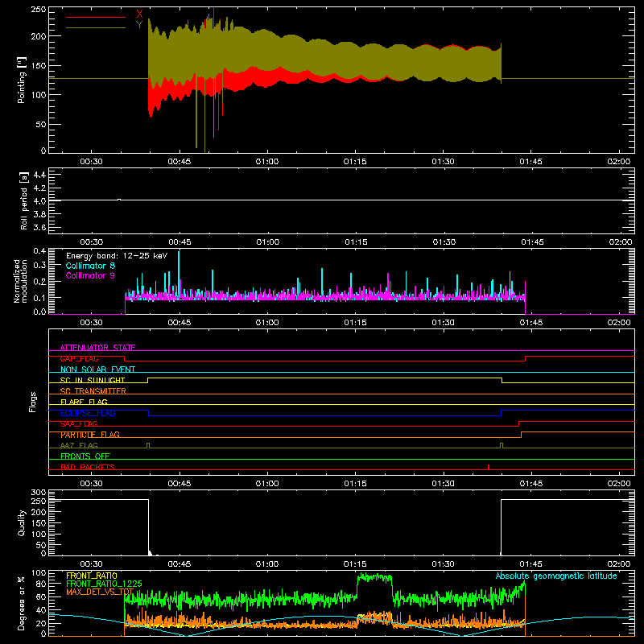Click the FLARE_FLAG label
Screen dimensions: 644x644
click(x=84, y=402)
